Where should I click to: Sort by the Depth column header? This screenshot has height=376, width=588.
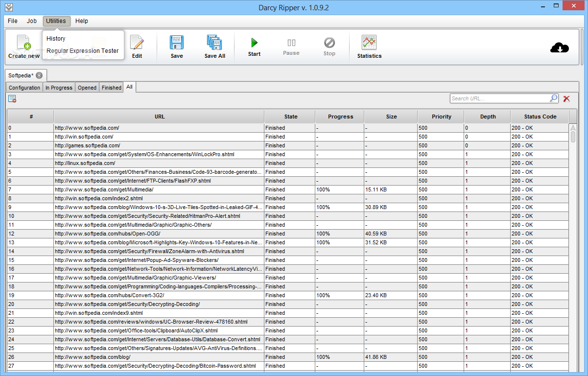[488, 117]
